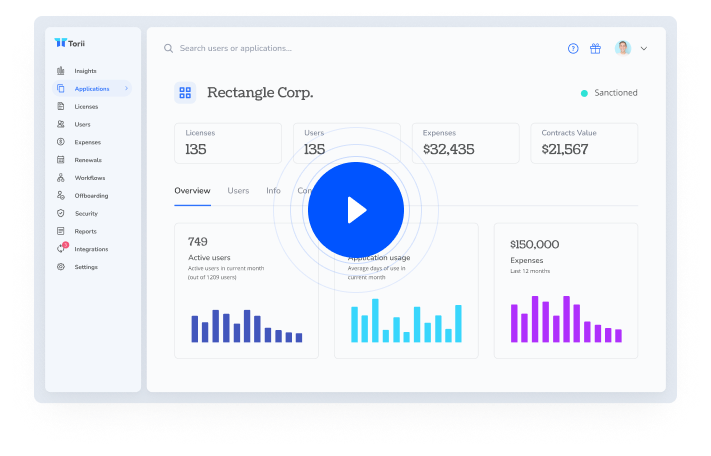Open Settings in the sidebar
The image size is (711, 456).
86,267
